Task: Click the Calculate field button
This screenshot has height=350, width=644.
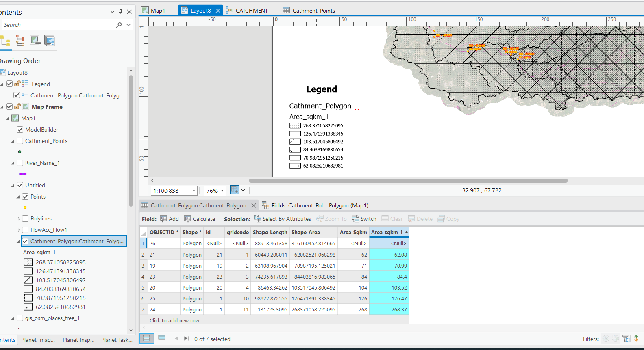Action: [x=200, y=219]
